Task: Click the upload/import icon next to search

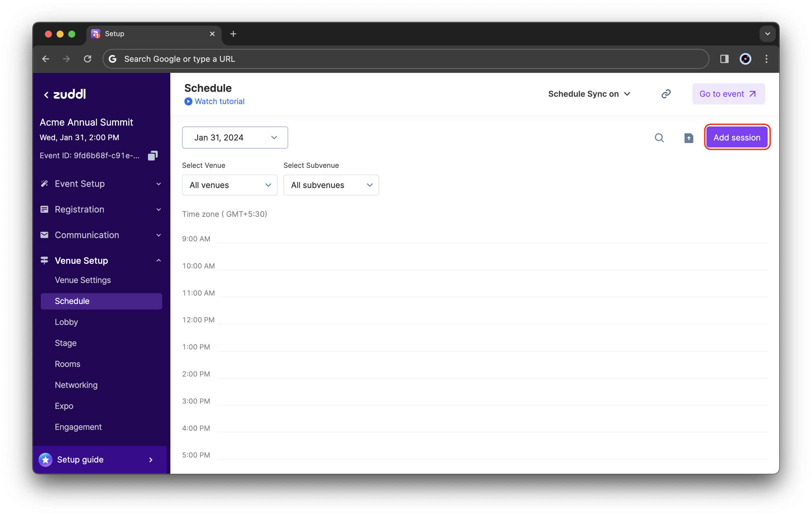Action: pos(688,137)
